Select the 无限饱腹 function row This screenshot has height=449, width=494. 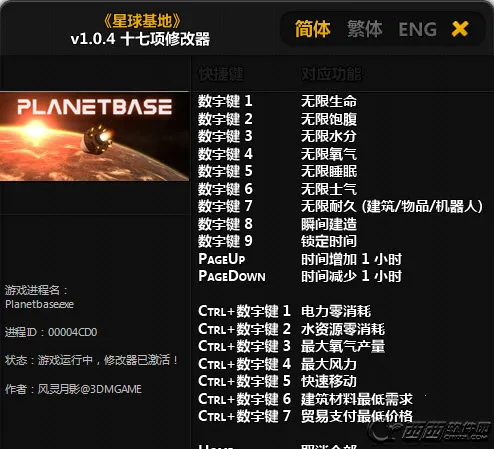click(329, 119)
